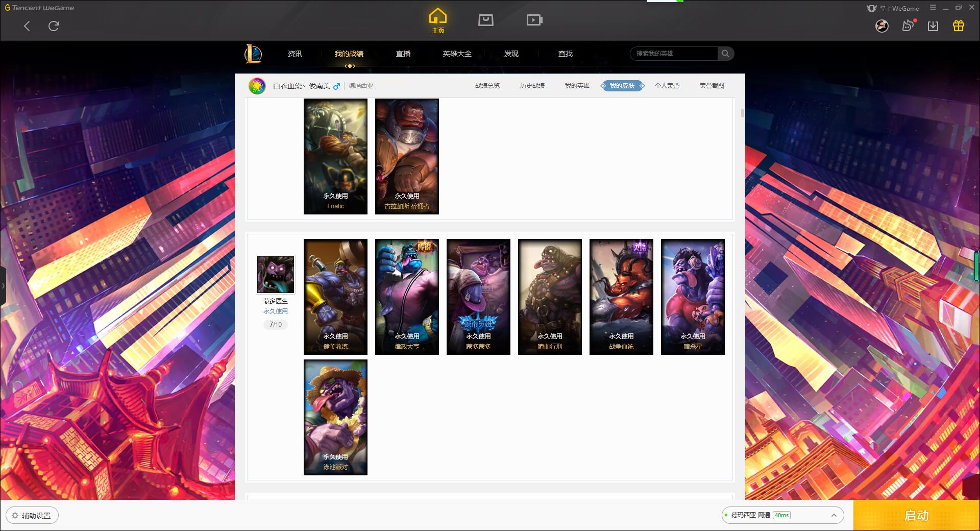Open the 查找 menu
980x531 pixels.
tap(566, 54)
